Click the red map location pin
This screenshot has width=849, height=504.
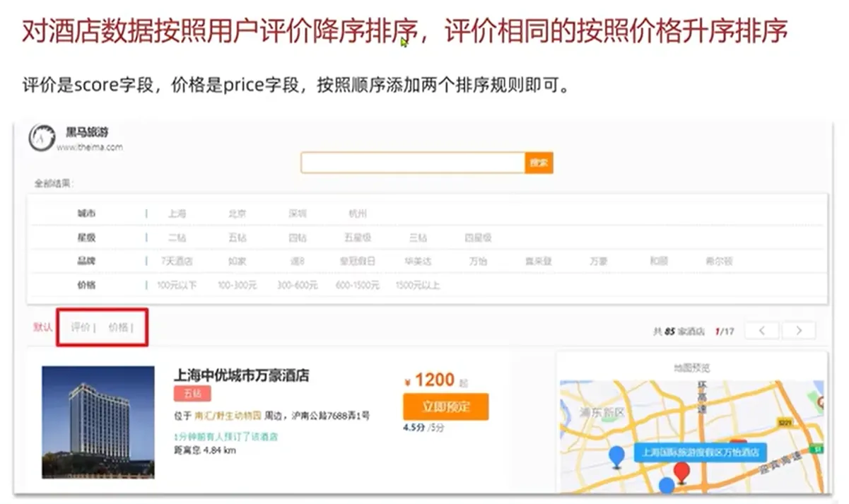pos(681,471)
